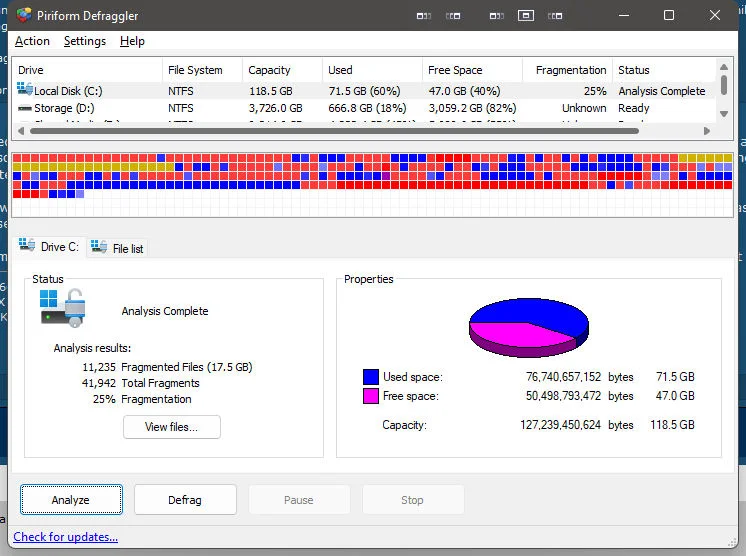Click the 3,059.2 GB (82%) free space cell
This screenshot has height=556, width=746.
472,108
